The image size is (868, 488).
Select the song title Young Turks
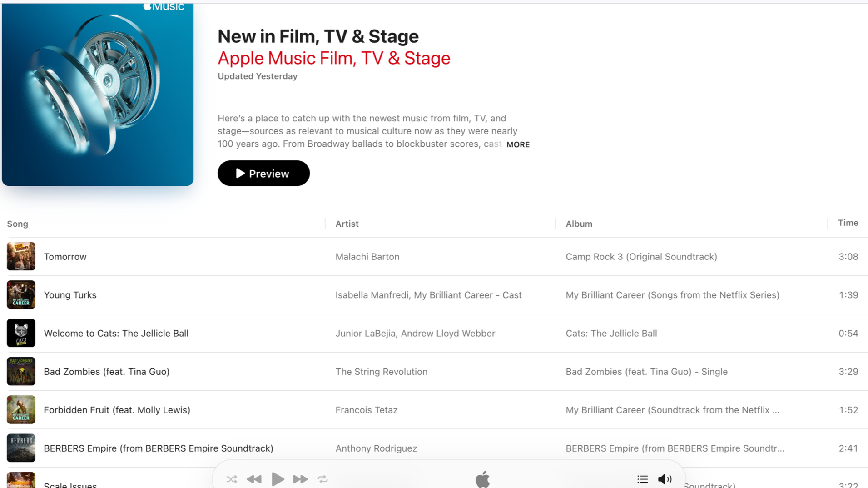(70, 295)
